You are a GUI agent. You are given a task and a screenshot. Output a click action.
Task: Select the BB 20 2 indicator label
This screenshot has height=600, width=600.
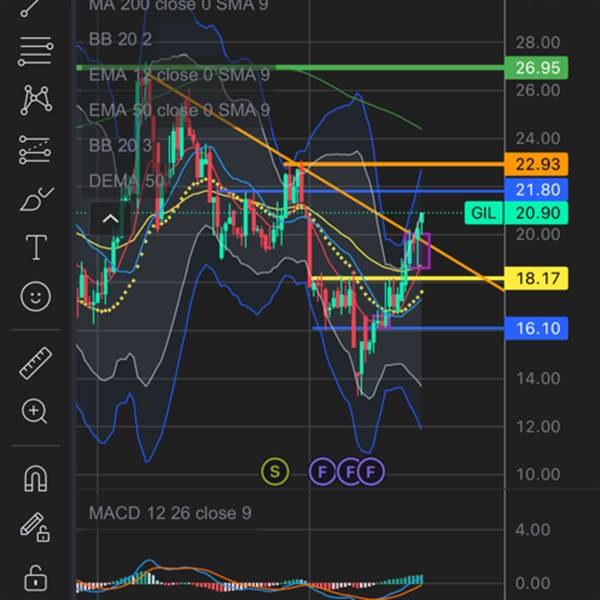coord(120,39)
